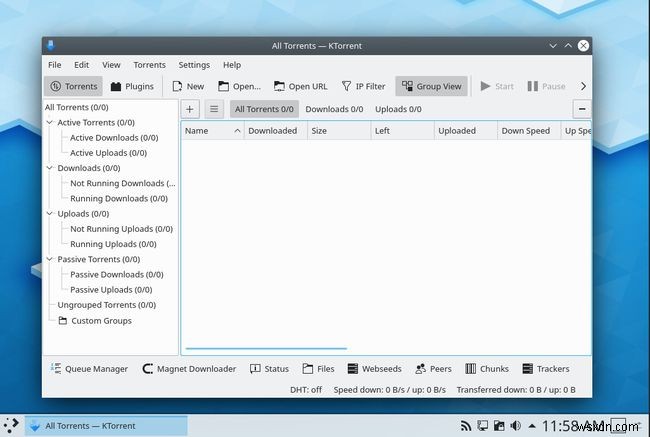Click the Speed down/up status text
Viewport: 650px width, 437px height.
coord(390,390)
